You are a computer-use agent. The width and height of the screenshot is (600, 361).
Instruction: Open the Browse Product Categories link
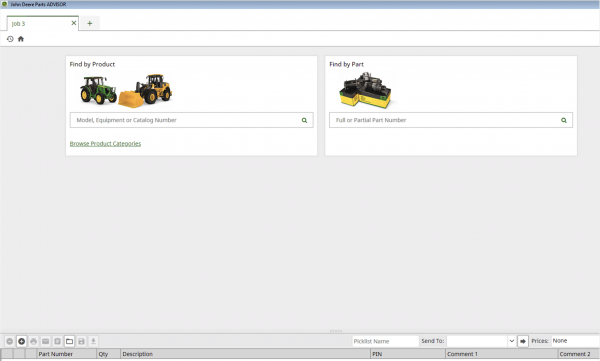tap(105, 144)
